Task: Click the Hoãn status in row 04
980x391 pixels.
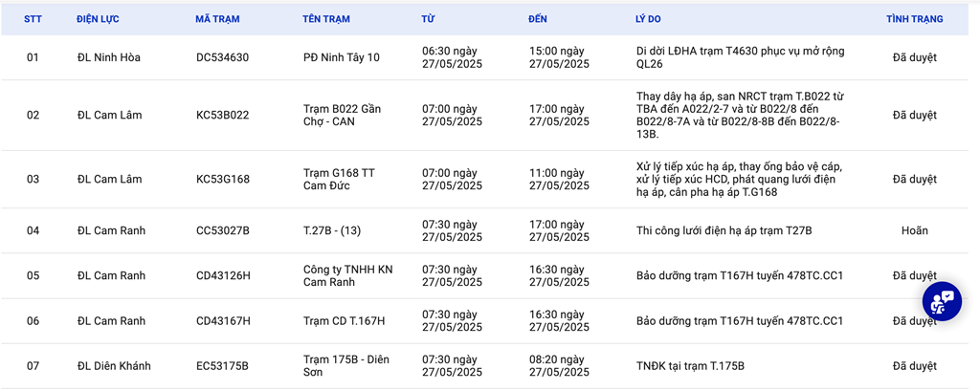Action: (x=914, y=230)
